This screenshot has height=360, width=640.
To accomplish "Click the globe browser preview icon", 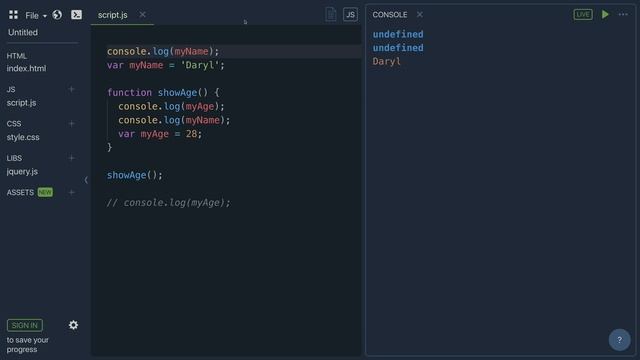I will click(x=57, y=15).
